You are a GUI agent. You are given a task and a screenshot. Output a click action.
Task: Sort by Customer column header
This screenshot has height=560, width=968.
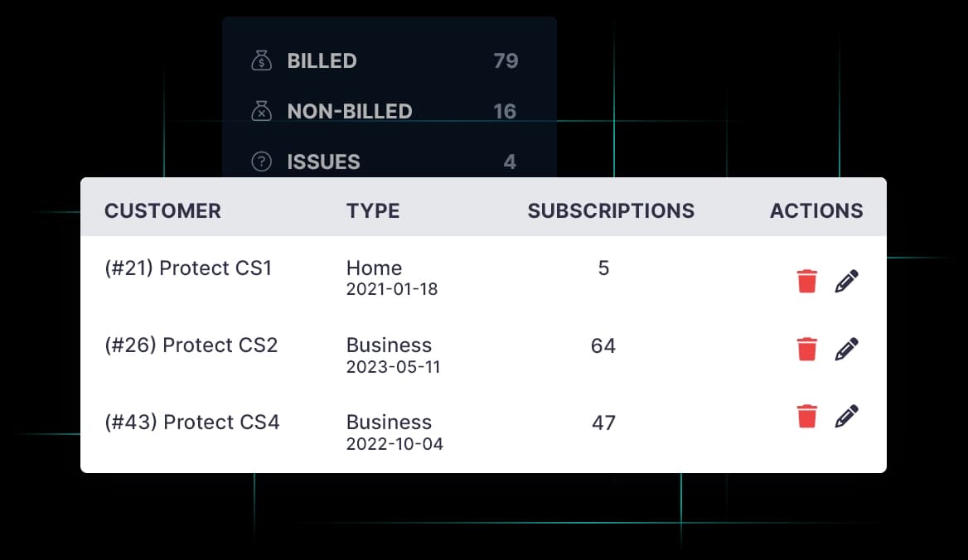coord(162,210)
